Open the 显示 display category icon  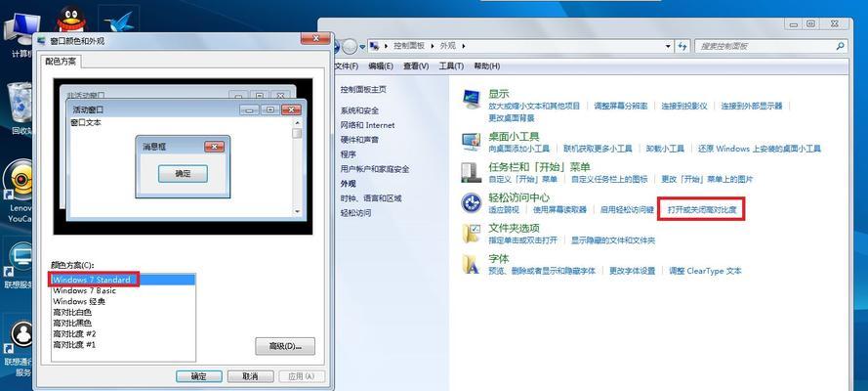pos(472,99)
